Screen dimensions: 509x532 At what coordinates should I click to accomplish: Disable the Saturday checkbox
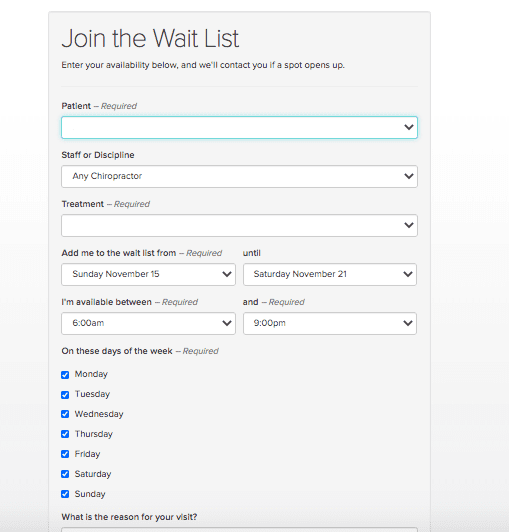(65, 474)
